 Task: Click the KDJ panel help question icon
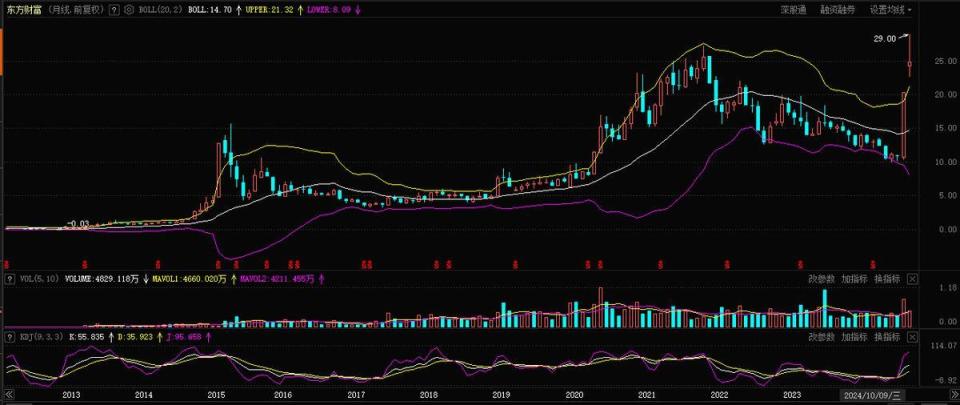coord(10,337)
